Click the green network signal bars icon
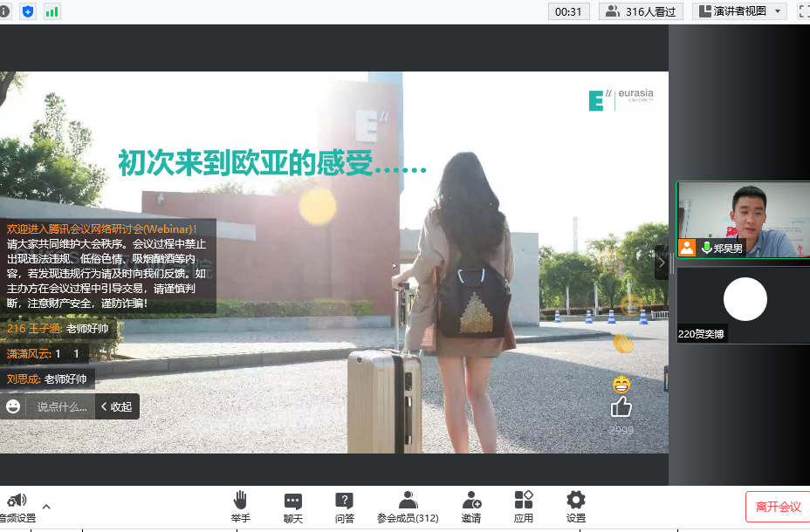The image size is (810, 532). [x=52, y=11]
